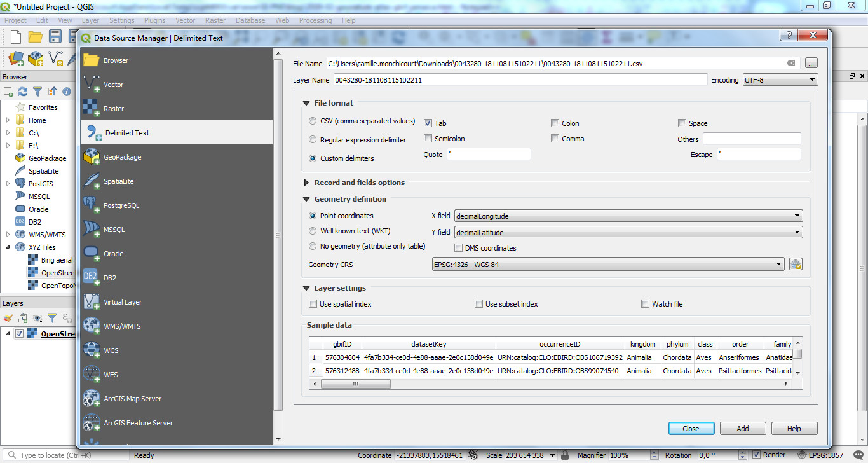The image size is (868, 463).
Task: Select the ArcGIS Map Server source tab
Action: point(177,399)
